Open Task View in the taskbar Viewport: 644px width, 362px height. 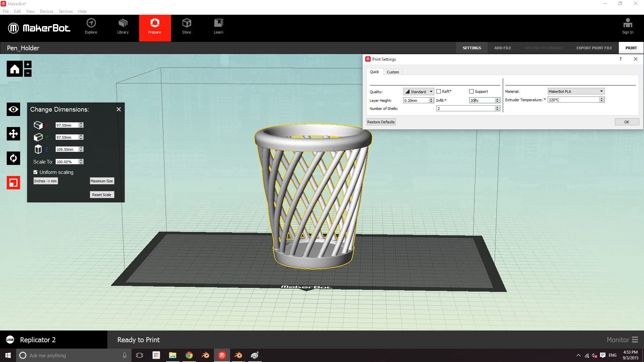(x=140, y=355)
